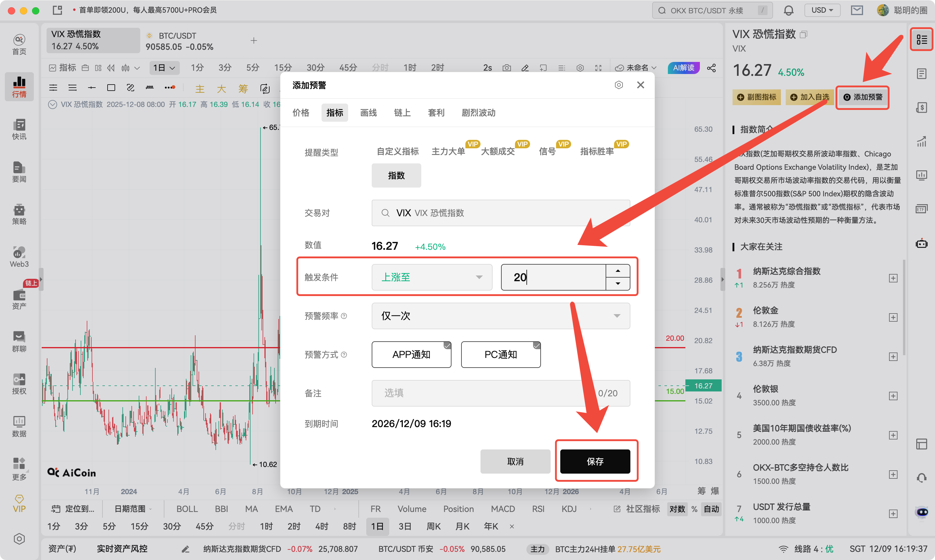Click the up stepper arrow beside value 20
This screenshot has height=560, width=935.
pyautogui.click(x=618, y=270)
